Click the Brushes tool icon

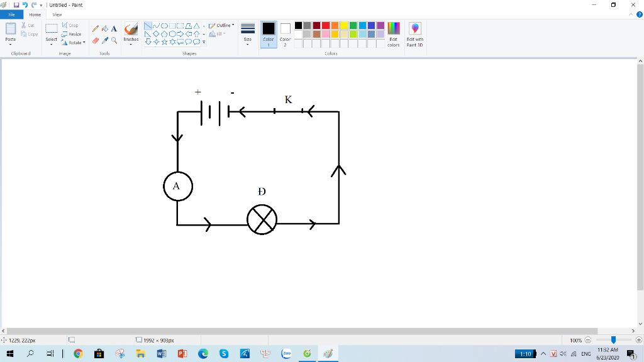131,29
